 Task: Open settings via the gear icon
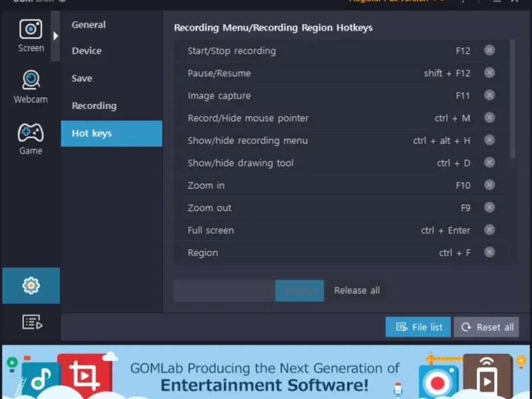click(x=31, y=285)
